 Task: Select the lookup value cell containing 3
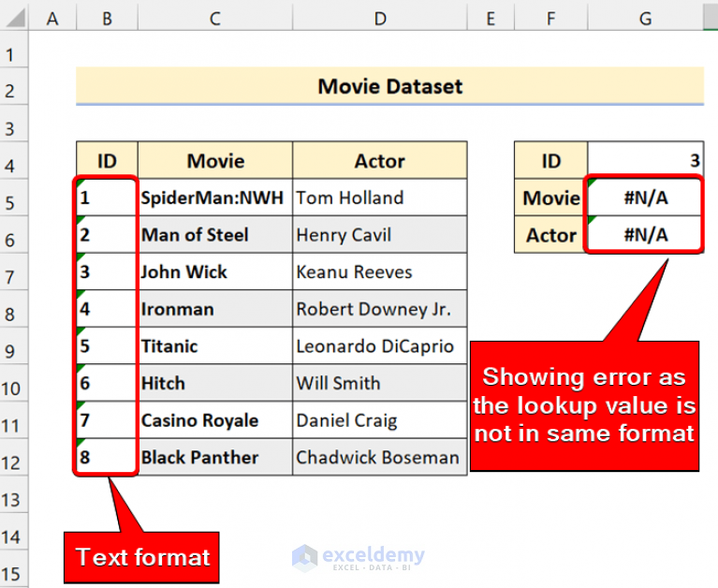click(646, 160)
